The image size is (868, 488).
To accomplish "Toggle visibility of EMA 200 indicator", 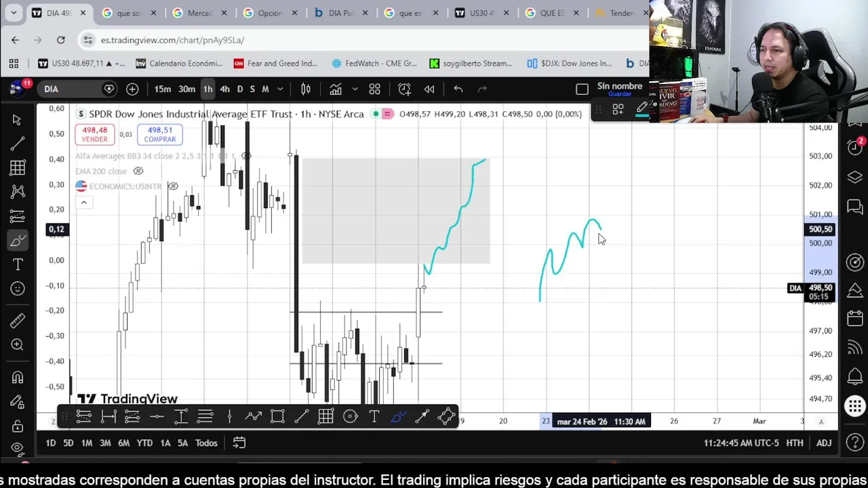I will click(x=138, y=171).
